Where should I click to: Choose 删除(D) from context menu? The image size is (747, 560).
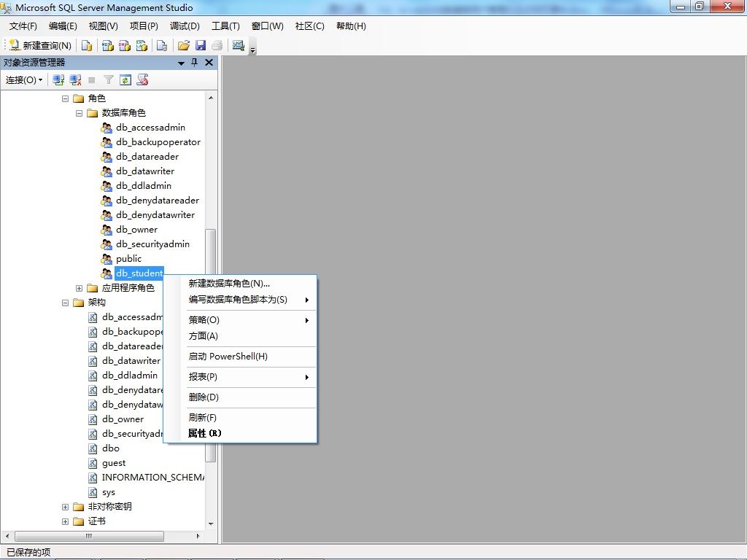(x=240, y=397)
